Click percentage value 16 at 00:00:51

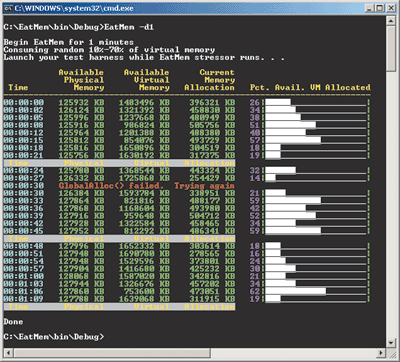click(255, 254)
